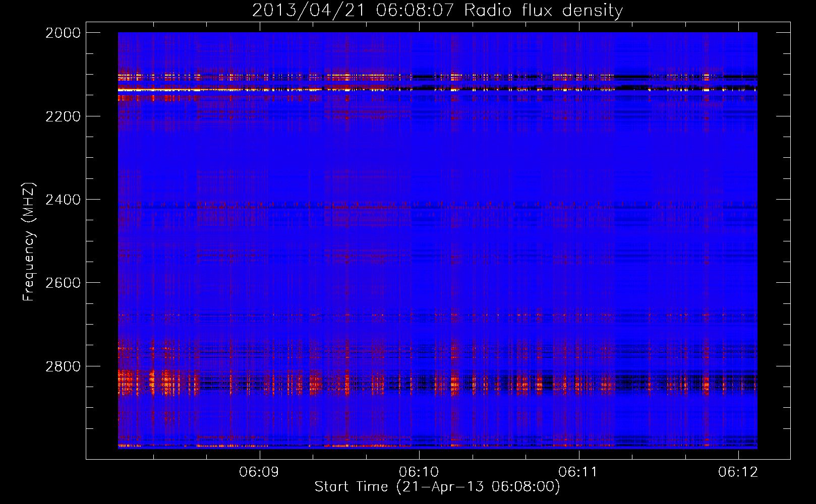Image resolution: width=816 pixels, height=504 pixels.
Task: Click the plot title '2013/04/21 06:08:07 Radio flux density'
Action: tap(437, 11)
